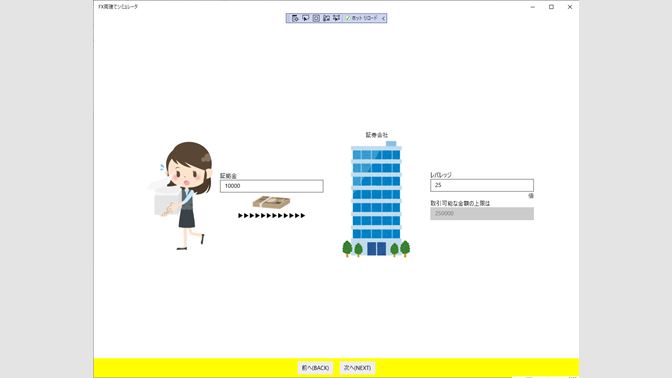The width and height of the screenshot is (672, 378).
Task: Activate the select element cursor tool
Action: click(306, 18)
